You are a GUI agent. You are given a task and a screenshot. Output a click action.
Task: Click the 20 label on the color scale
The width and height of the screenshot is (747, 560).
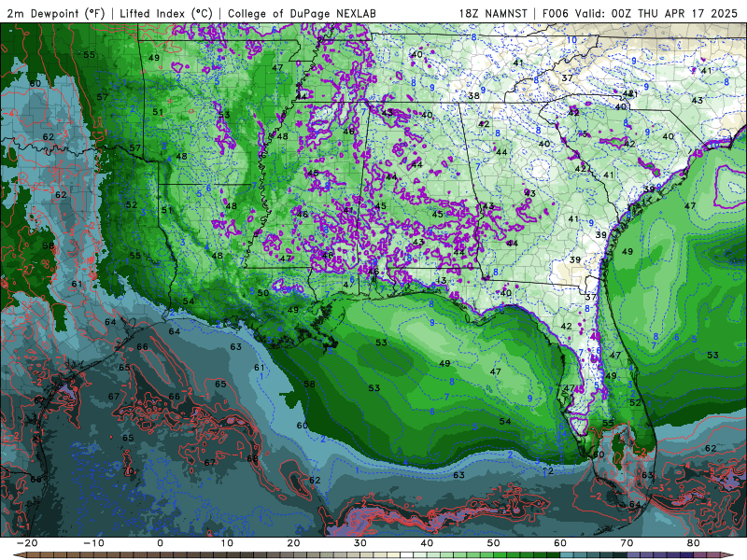coord(293,543)
